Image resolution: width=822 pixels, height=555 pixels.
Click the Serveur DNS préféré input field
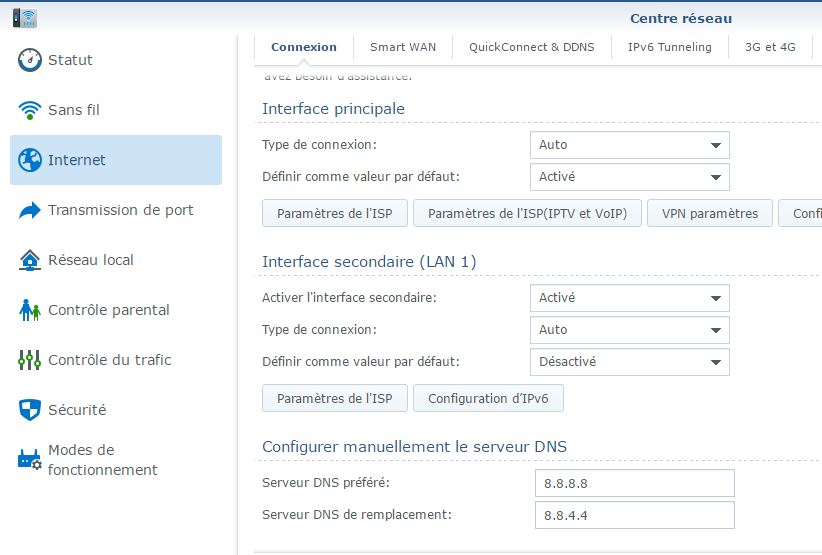click(634, 484)
